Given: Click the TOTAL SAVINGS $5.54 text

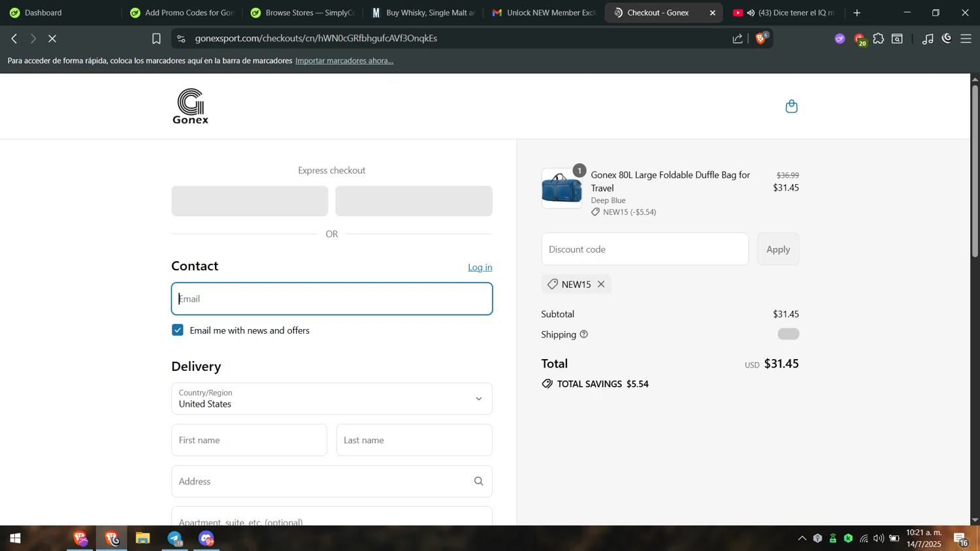Looking at the screenshot, I should coord(602,384).
